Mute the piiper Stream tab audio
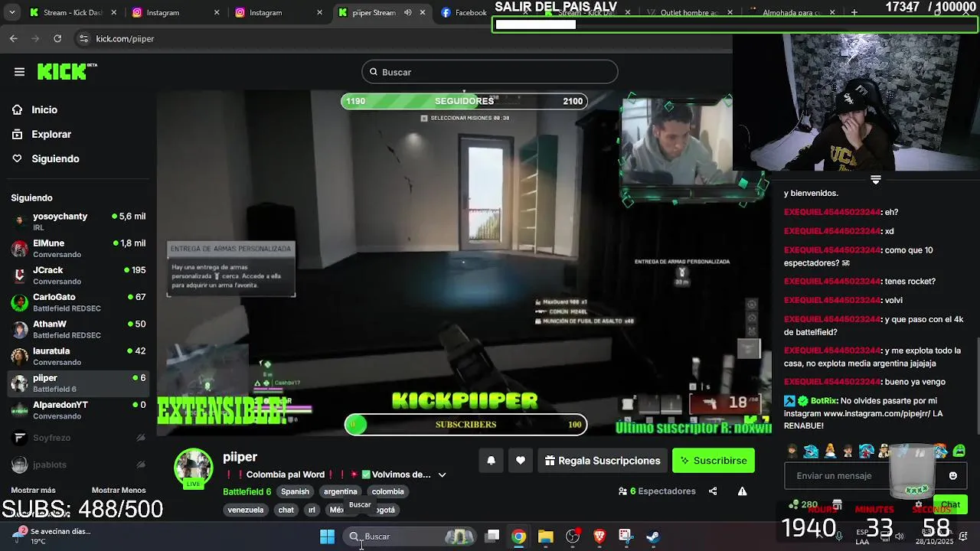The height and width of the screenshot is (551, 980). click(x=407, y=12)
